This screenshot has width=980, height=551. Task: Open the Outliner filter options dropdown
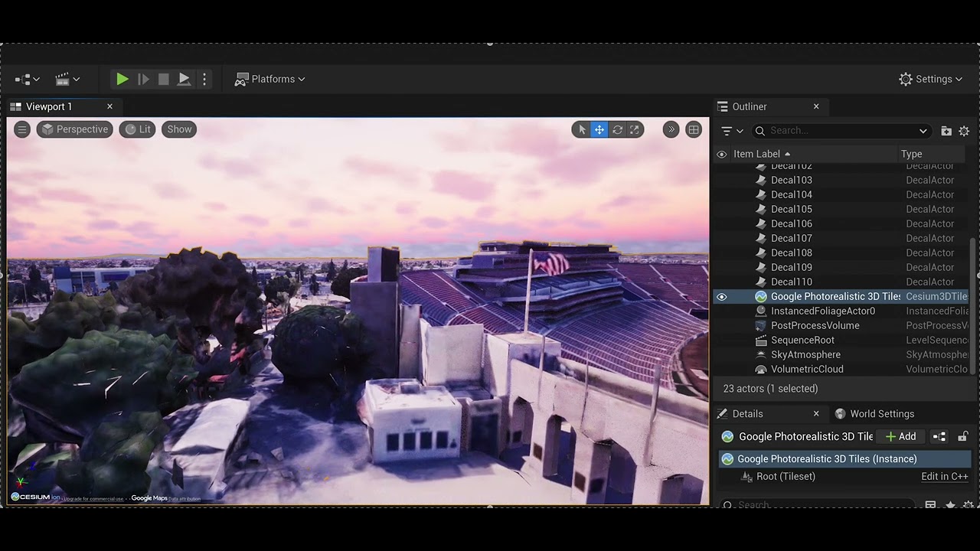tap(732, 131)
